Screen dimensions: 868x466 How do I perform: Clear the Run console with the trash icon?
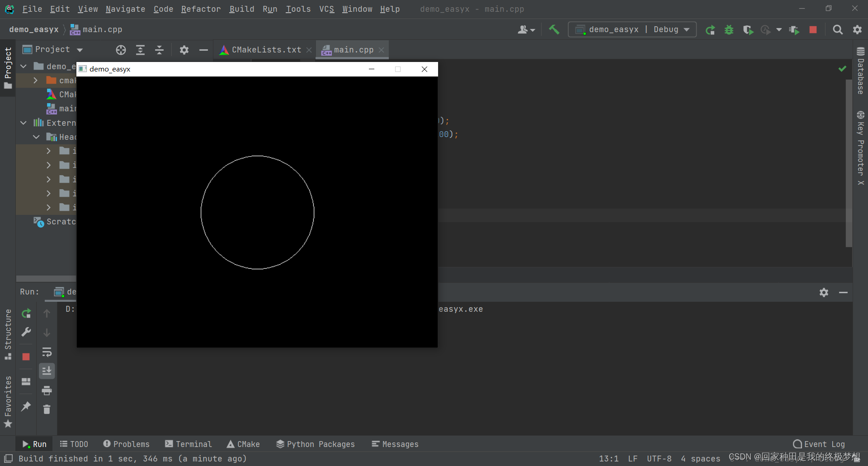coord(47,409)
